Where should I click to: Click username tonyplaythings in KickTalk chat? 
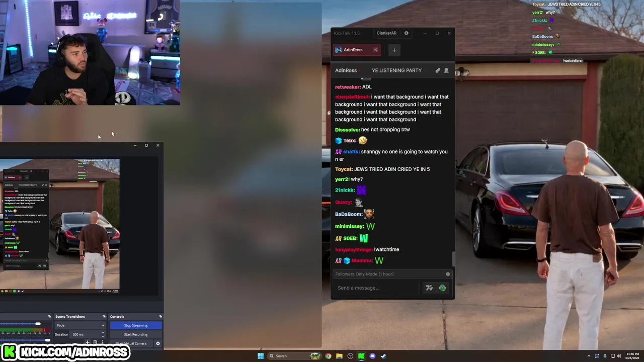[x=354, y=249]
